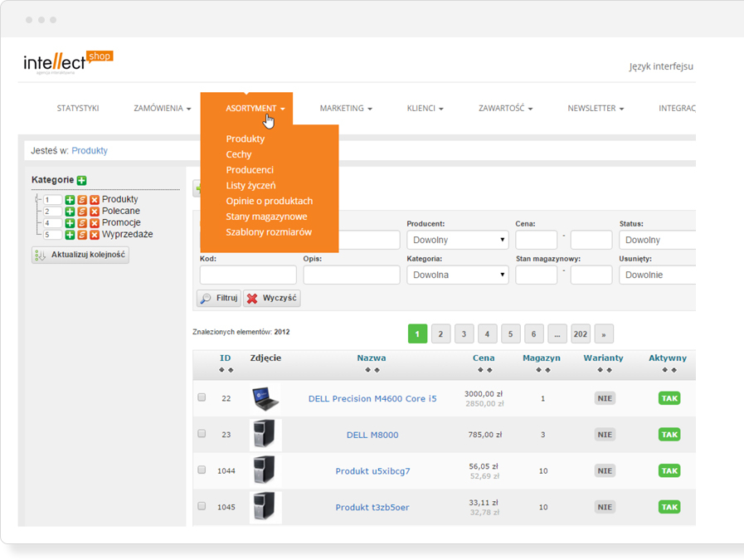Go to the STATYSTYKI tab
The height and width of the screenshot is (560, 744).
pyautogui.click(x=78, y=108)
